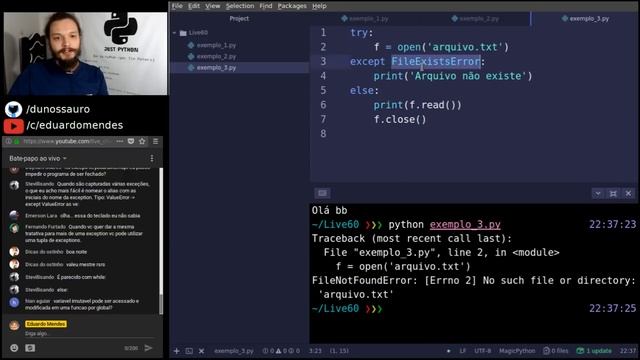Change LF line ending setting
Screen dimensions: 640x360
[463, 351]
